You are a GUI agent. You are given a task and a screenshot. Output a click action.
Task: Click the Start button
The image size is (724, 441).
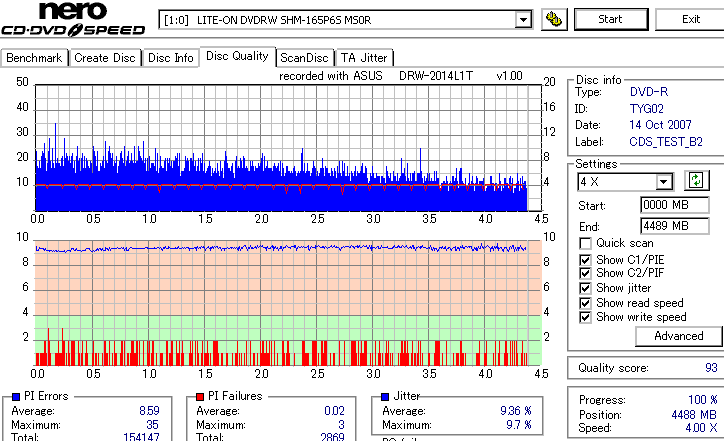click(x=610, y=19)
